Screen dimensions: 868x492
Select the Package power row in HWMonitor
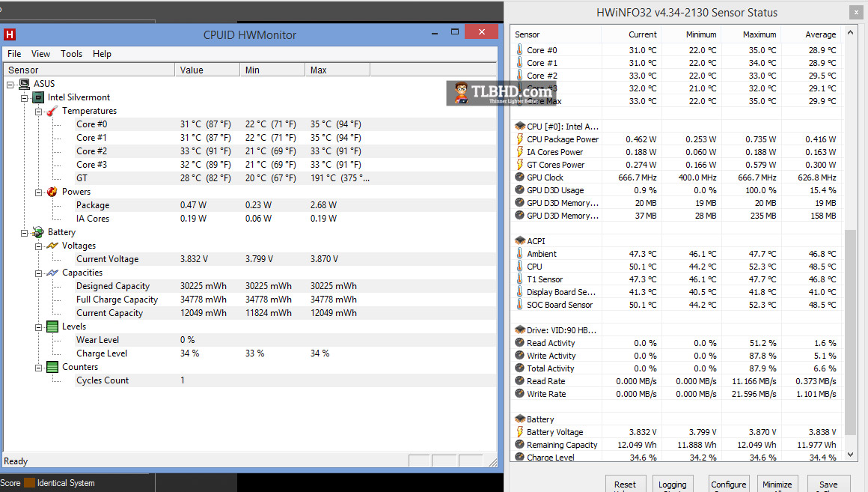pyautogui.click(x=286, y=205)
